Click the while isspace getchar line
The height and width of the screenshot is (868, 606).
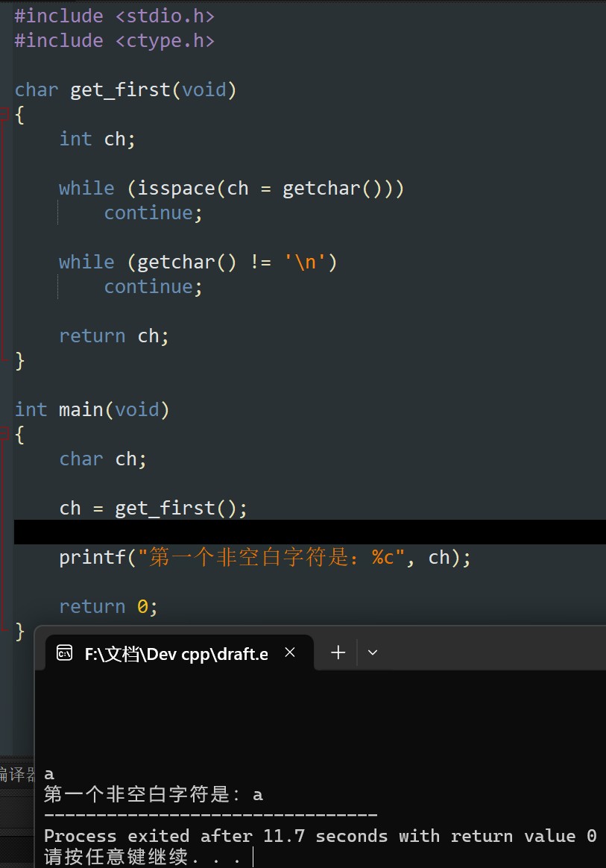[231, 188]
